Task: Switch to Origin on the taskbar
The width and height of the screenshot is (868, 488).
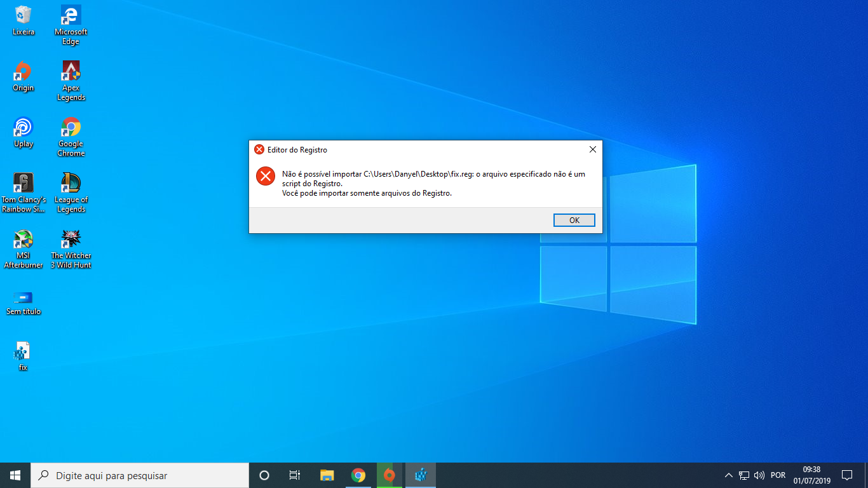Action: [390, 475]
